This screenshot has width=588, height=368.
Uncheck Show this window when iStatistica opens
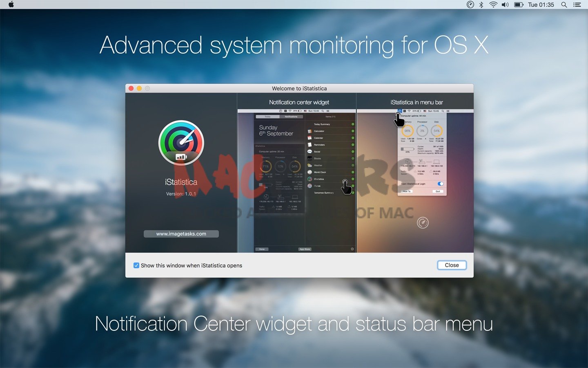tap(136, 265)
